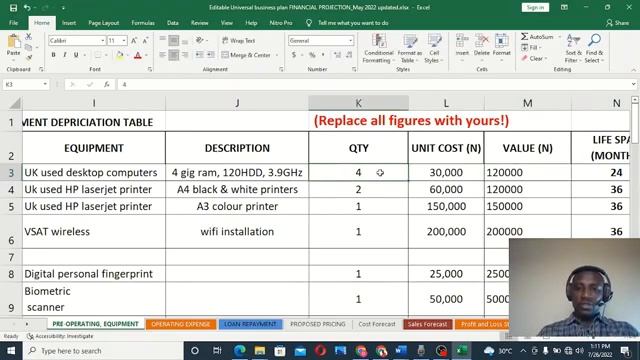Toggle Bold formatting
The image size is (640, 360).
click(53, 55)
